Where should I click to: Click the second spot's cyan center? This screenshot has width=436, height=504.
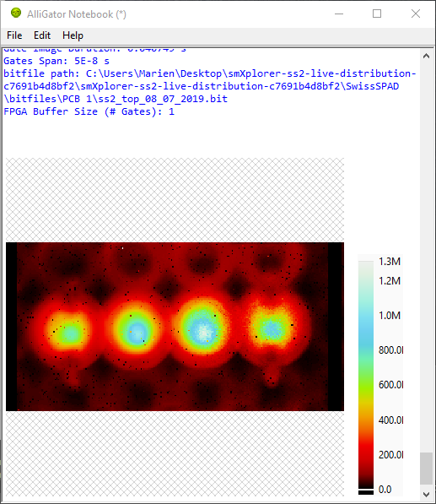[137, 332]
